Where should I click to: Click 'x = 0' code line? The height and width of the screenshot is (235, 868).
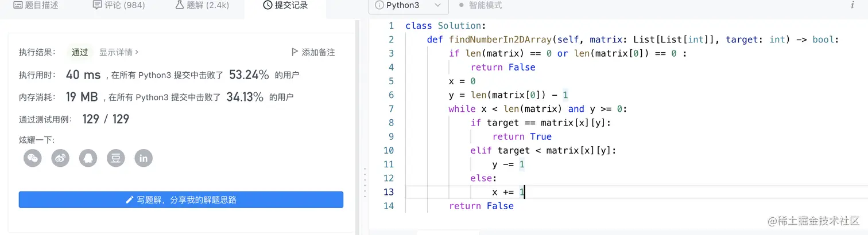462,81
